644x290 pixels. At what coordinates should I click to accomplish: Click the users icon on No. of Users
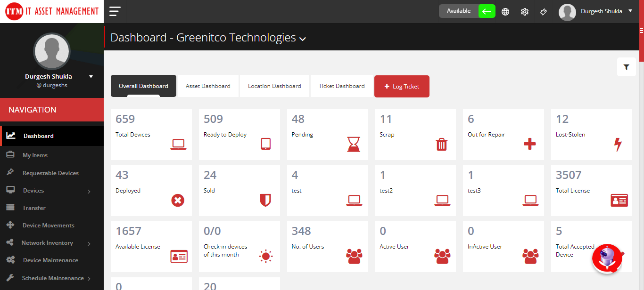click(354, 257)
